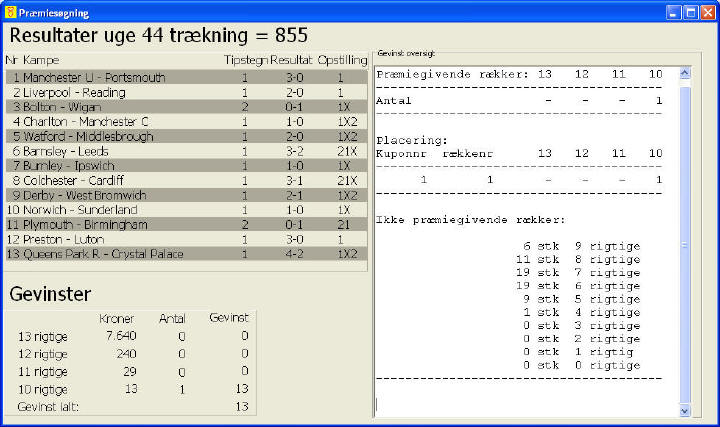The height and width of the screenshot is (427, 720).
Task: Click the '0 stk 1 rigtig' line
Action: [578, 352]
